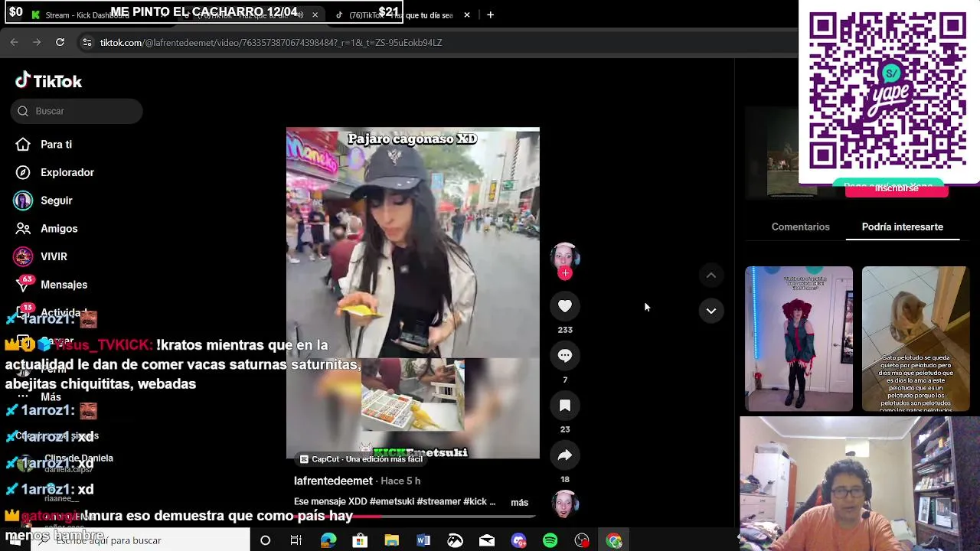
Task: Switch to Chrome on the taskbar
Action: click(614, 540)
